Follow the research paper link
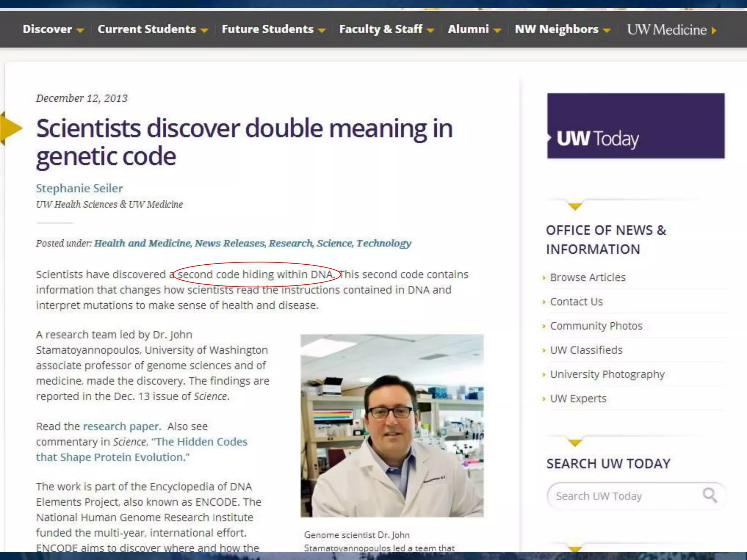This screenshot has width=747, height=560. point(121,426)
